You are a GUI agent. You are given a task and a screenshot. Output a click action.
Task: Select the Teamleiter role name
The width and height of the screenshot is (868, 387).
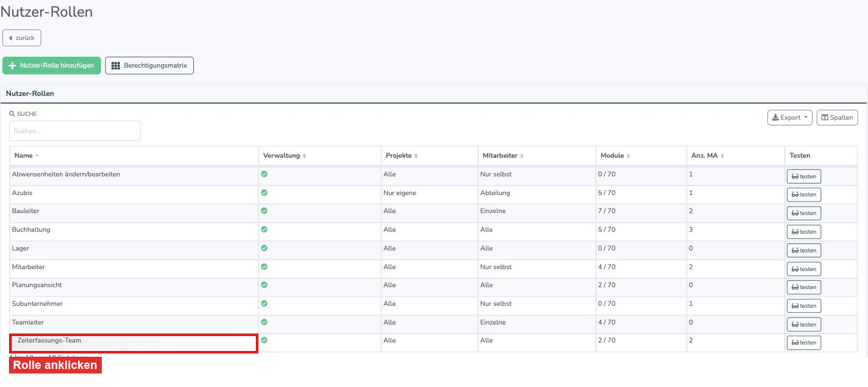(x=28, y=322)
